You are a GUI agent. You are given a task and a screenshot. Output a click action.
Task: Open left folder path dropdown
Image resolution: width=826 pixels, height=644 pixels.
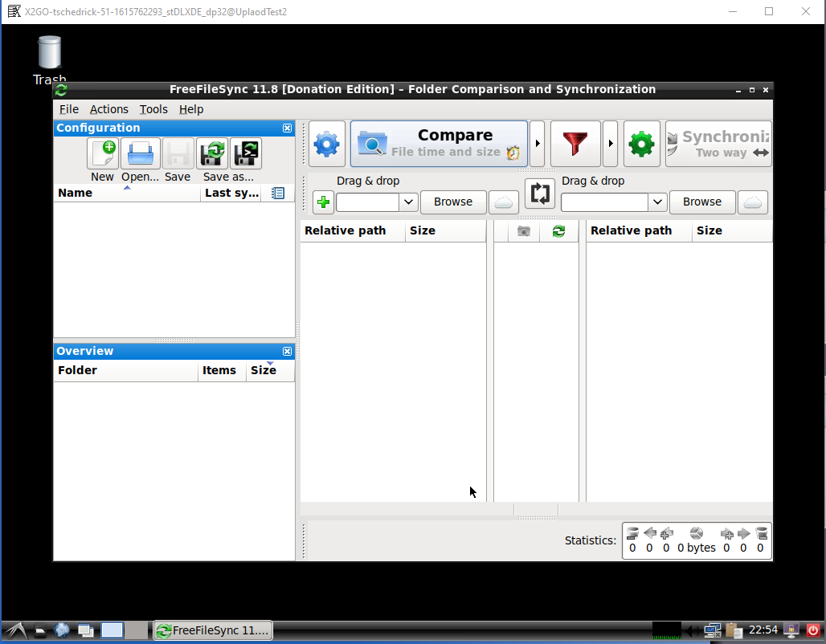408,202
